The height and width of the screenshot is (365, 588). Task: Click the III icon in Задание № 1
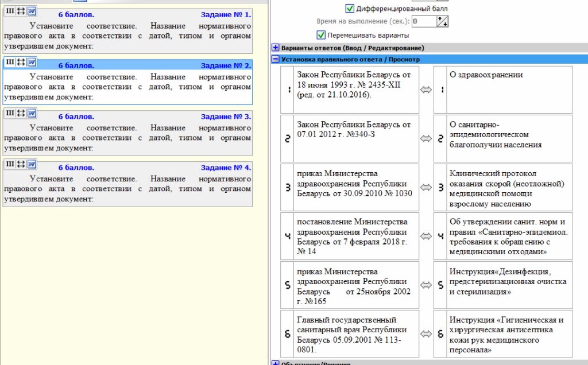pyautogui.click(x=10, y=11)
